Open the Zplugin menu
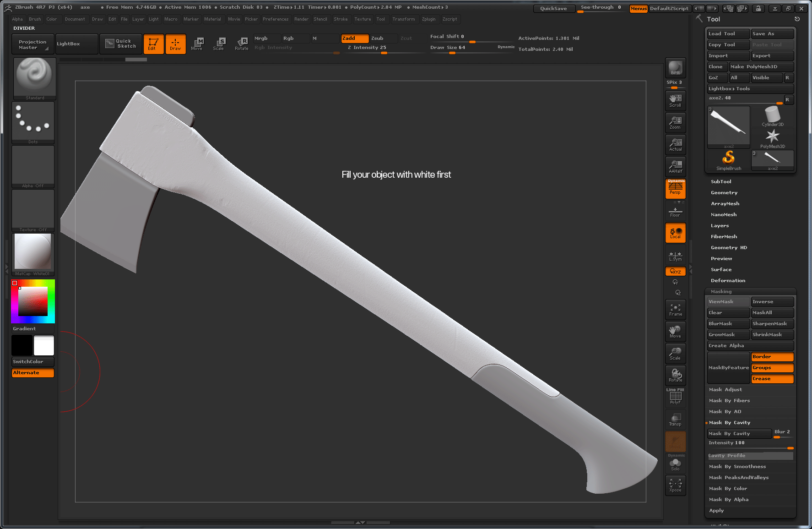The image size is (812, 529). (428, 19)
